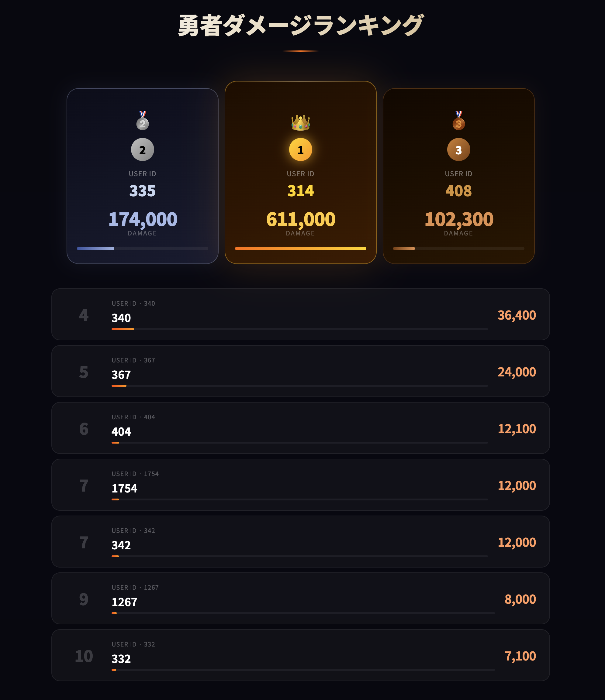Click the gold crown icon

(300, 122)
